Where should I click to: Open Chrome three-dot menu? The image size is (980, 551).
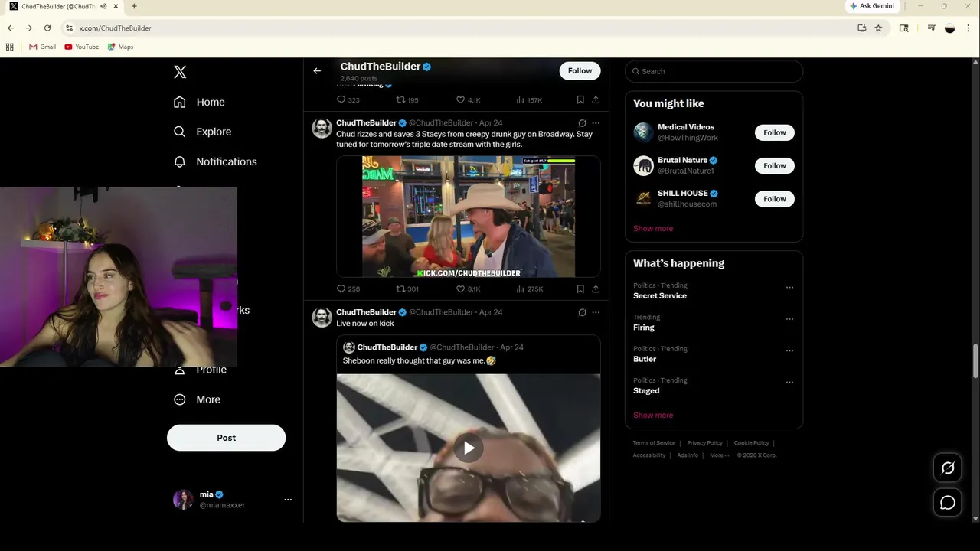tap(968, 28)
